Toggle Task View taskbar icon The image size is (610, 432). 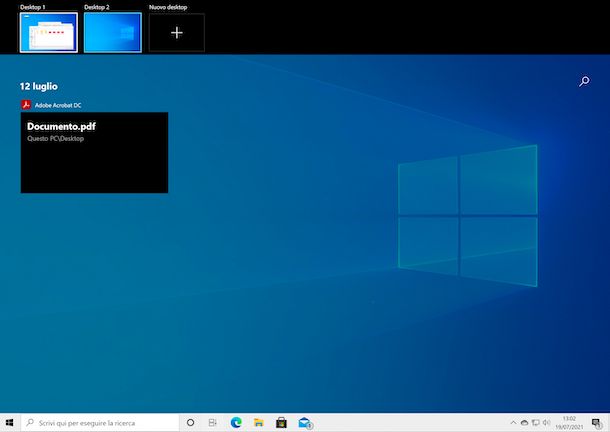[x=212, y=422]
